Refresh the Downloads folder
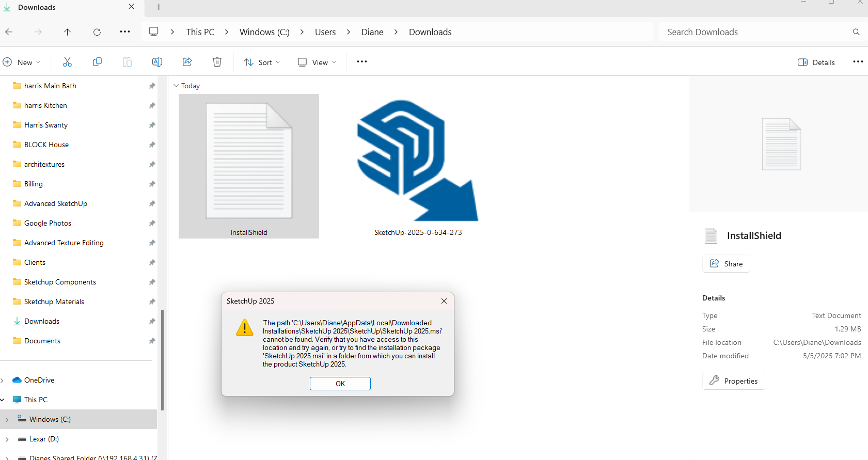This screenshot has width=868, height=460. click(x=97, y=32)
